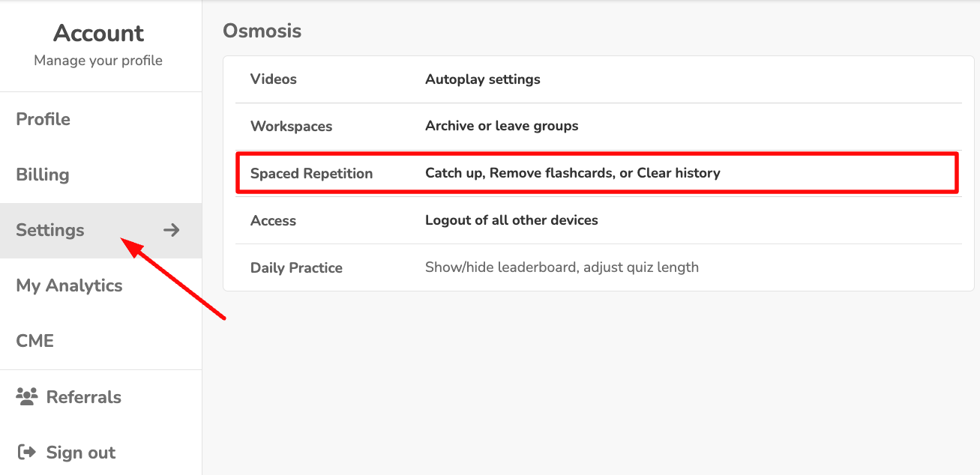Click the Referrals text label
This screenshot has width=980, height=475.
tap(84, 397)
